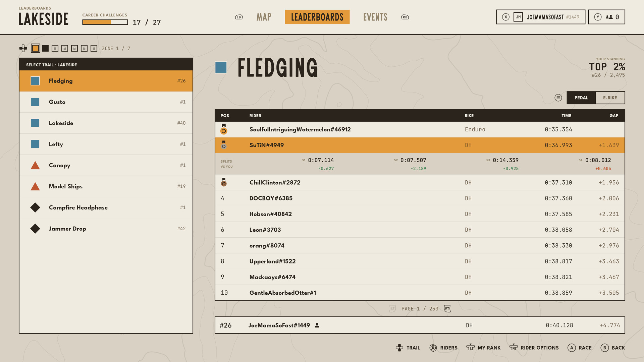Viewport: 644px width, 362px height.
Task: Open the Events tab
Action: click(375, 17)
